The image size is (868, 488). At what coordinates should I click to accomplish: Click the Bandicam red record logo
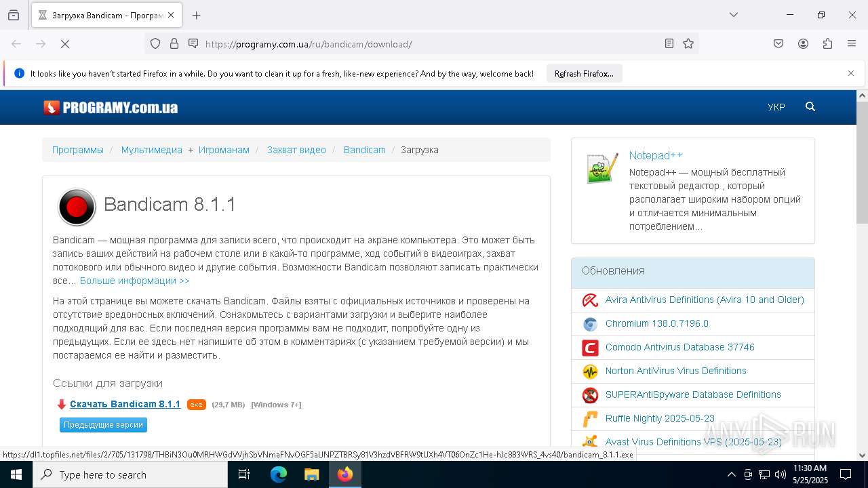[x=77, y=207]
